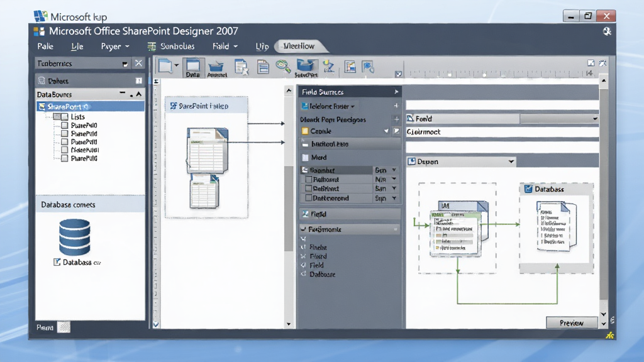
Task: Click the tools icon at toolbar far right
Action: tap(602, 63)
